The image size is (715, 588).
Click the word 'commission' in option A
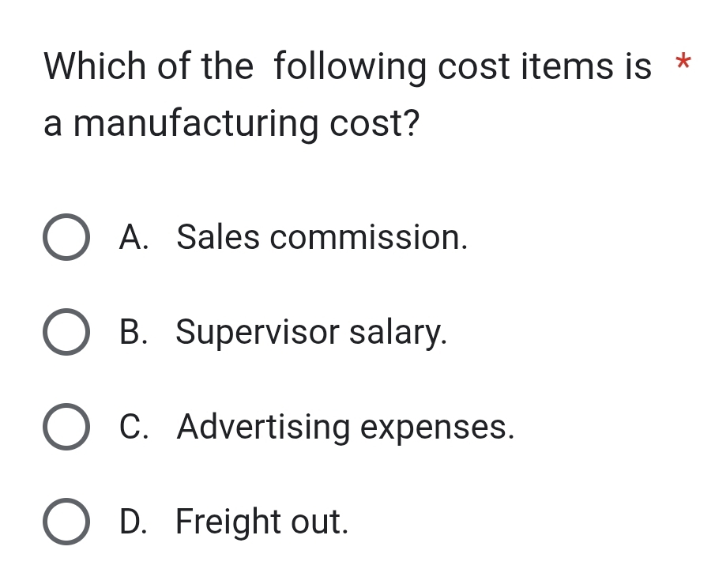369,236
